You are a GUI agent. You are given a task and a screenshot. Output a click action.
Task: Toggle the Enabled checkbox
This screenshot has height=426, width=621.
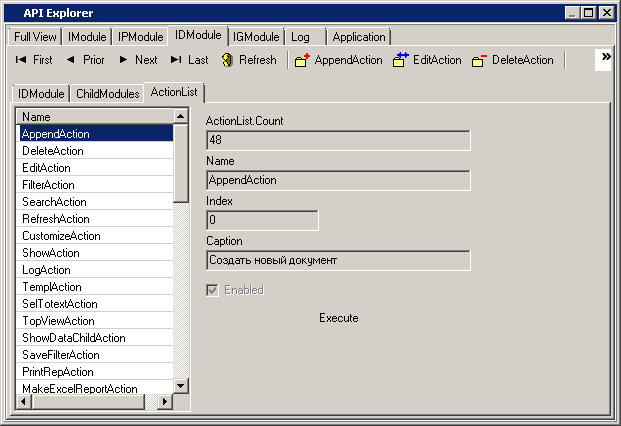211,290
